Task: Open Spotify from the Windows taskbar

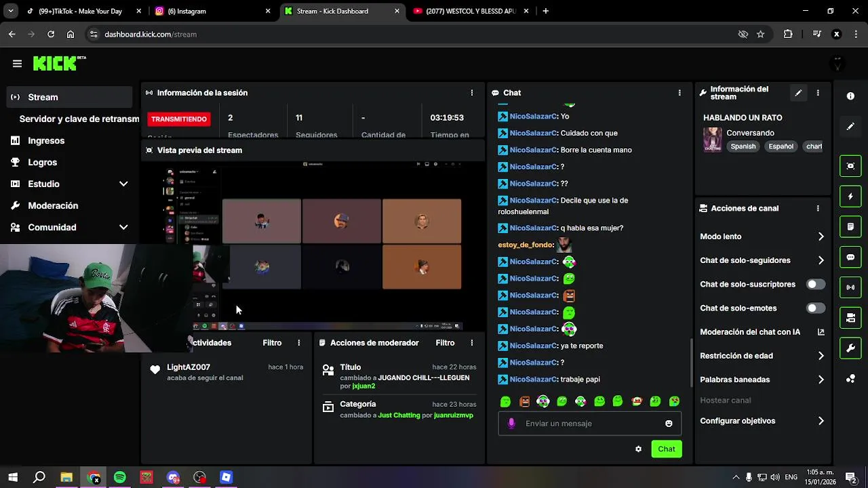Action: click(x=120, y=478)
